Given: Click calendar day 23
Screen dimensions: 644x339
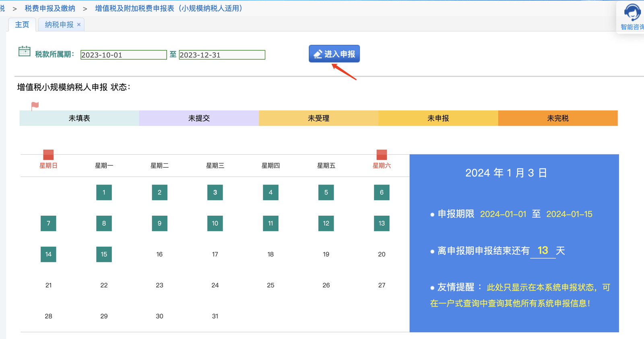Looking at the screenshot, I should [159, 285].
